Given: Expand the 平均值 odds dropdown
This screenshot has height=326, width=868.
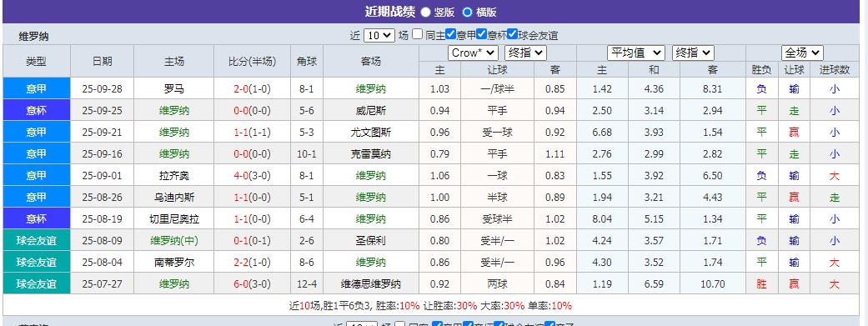Looking at the screenshot, I should pyautogui.click(x=636, y=53).
